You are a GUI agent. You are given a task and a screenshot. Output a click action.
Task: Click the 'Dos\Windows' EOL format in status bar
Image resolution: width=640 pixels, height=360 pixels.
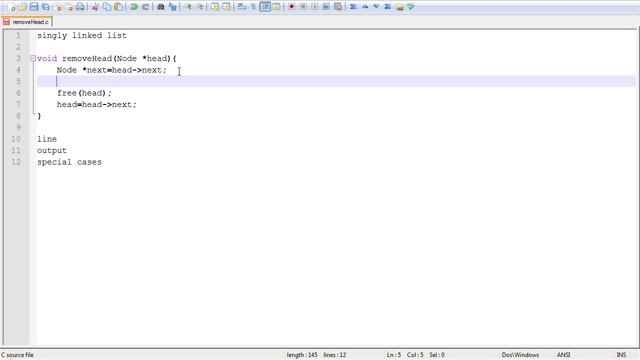(520, 355)
